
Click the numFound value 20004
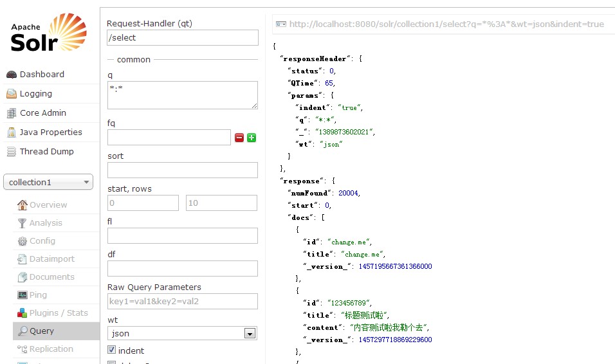click(x=348, y=193)
